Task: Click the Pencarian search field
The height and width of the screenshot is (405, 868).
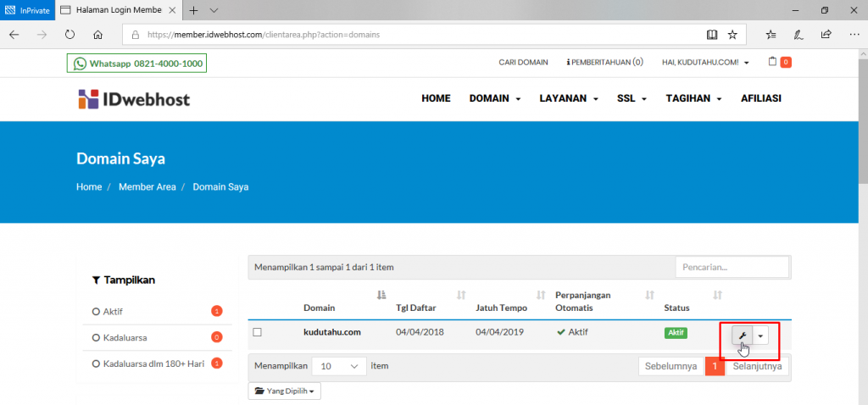Action: 732,267
